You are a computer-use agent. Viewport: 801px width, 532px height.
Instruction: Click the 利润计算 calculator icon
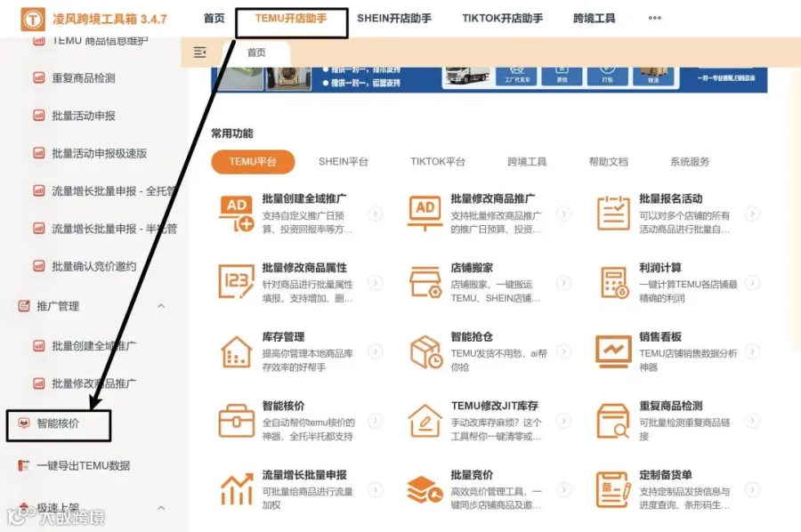(x=613, y=282)
